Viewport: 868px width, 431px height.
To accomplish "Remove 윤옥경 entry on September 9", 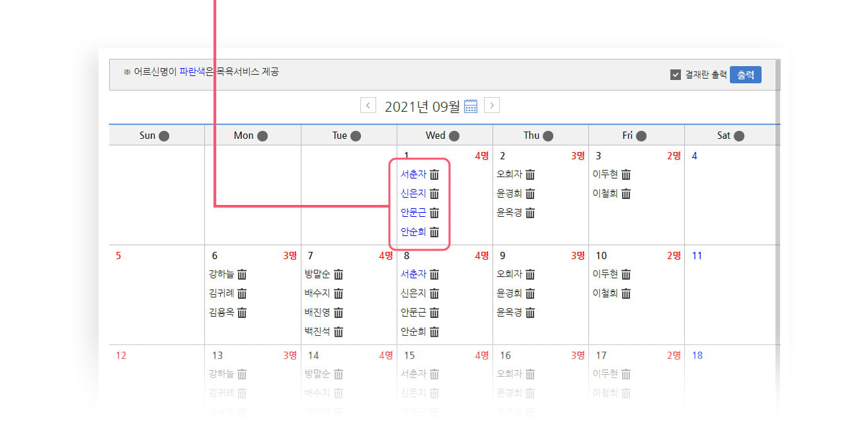I will tap(530, 313).
